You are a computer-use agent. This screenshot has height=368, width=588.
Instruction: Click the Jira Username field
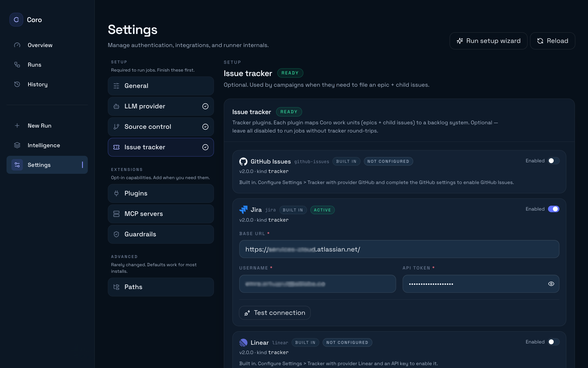click(x=317, y=284)
